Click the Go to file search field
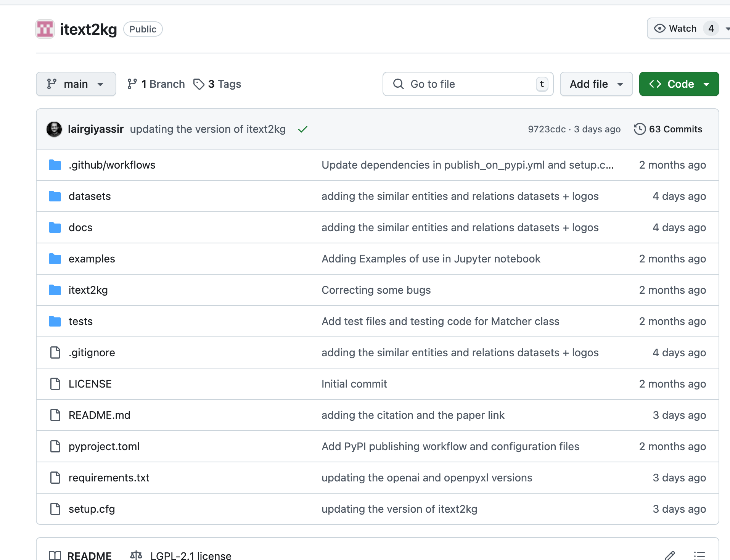 [468, 84]
